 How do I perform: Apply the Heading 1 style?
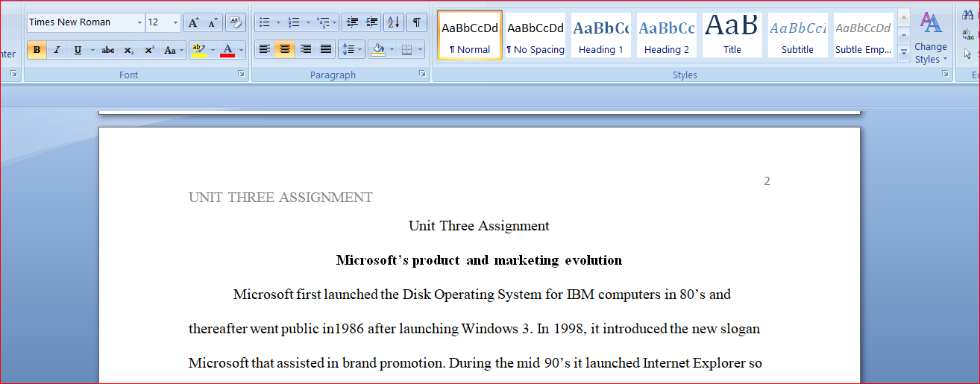click(601, 35)
